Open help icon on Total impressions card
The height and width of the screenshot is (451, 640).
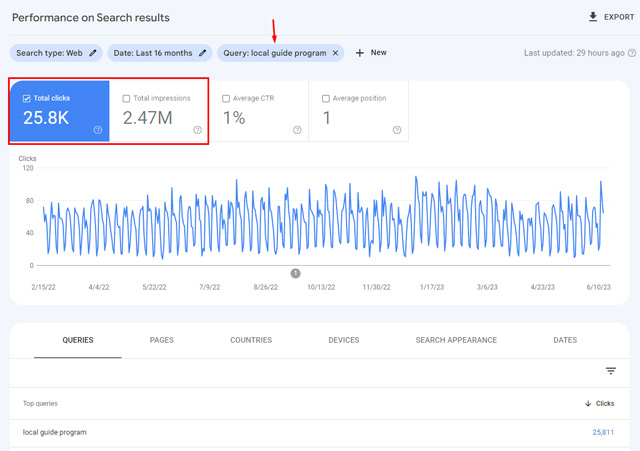coord(197,130)
